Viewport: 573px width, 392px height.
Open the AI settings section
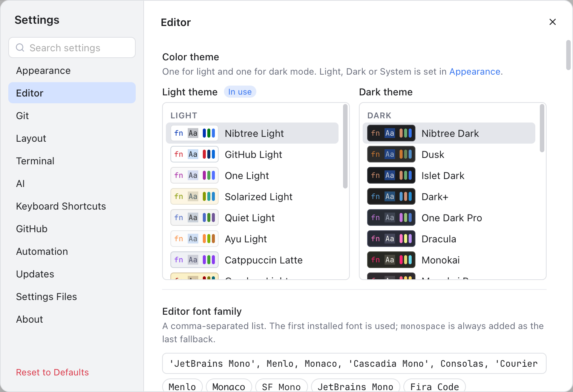click(x=72, y=184)
